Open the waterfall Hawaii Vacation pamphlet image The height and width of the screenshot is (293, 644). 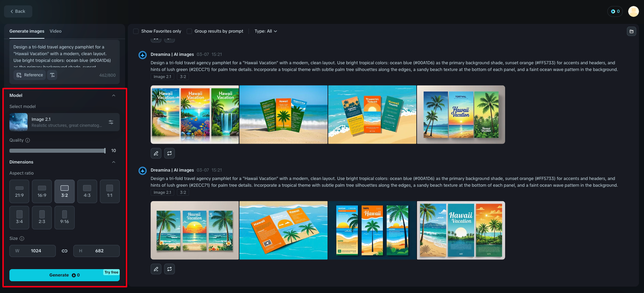[195, 115]
